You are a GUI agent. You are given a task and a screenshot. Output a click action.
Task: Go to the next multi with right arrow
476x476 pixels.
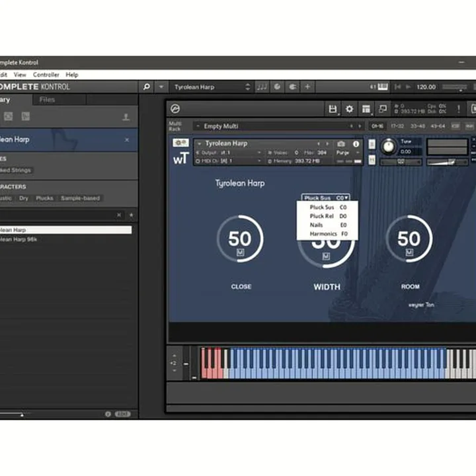pos(360,126)
